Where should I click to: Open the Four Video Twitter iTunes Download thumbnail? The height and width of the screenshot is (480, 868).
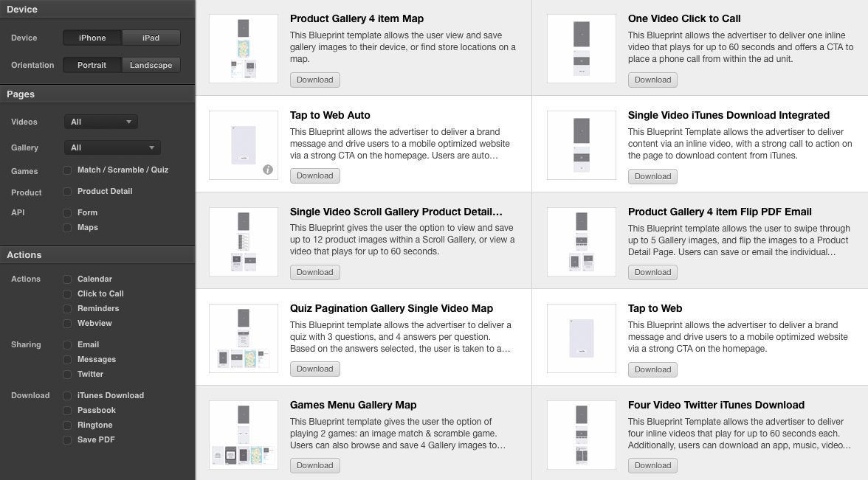click(x=582, y=435)
